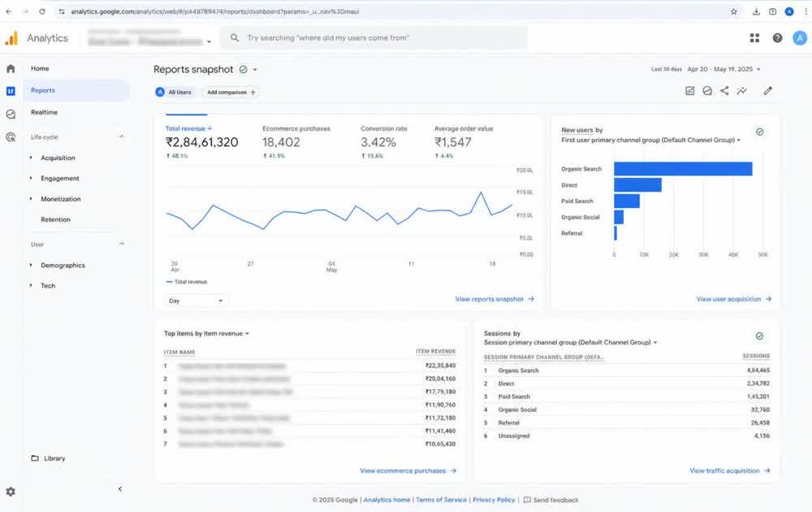This screenshot has height=512, width=812.
Task: Collapse the left navigation chevron
Action: click(120, 488)
